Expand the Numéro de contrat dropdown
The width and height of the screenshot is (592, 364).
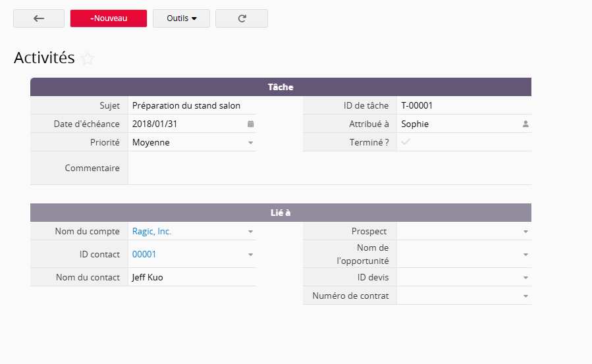(525, 296)
